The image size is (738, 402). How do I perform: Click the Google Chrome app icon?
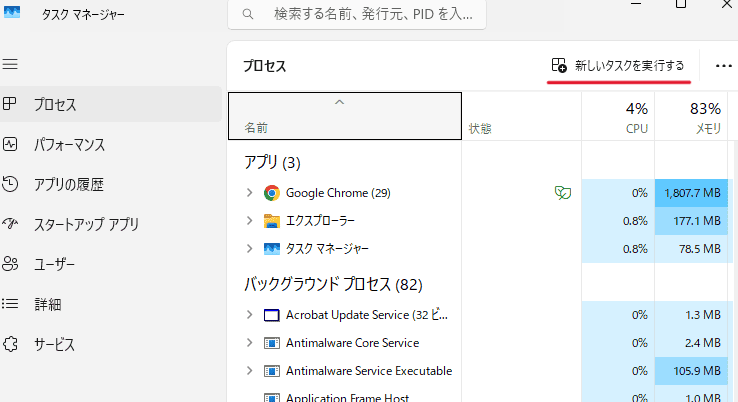[272, 193]
